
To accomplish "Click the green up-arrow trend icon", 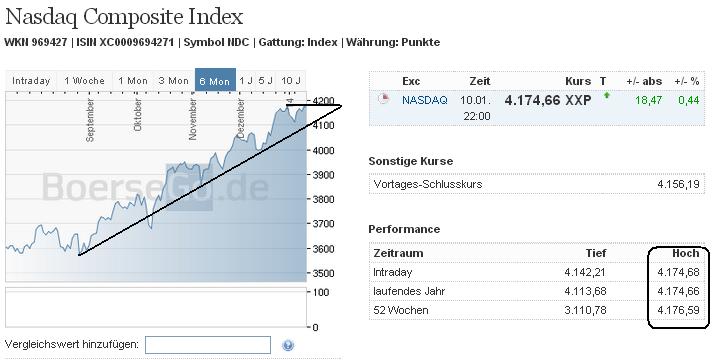I will (x=606, y=96).
